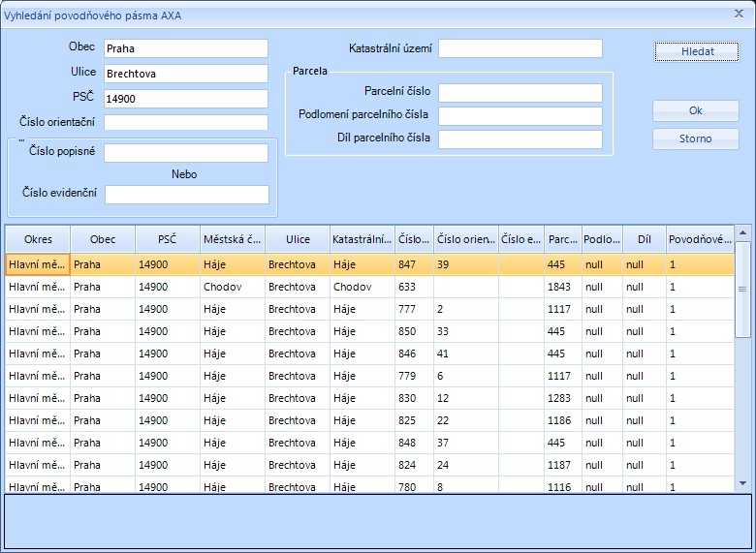
Task: Focus the Ulice field containing Brechtova
Action: pos(186,74)
